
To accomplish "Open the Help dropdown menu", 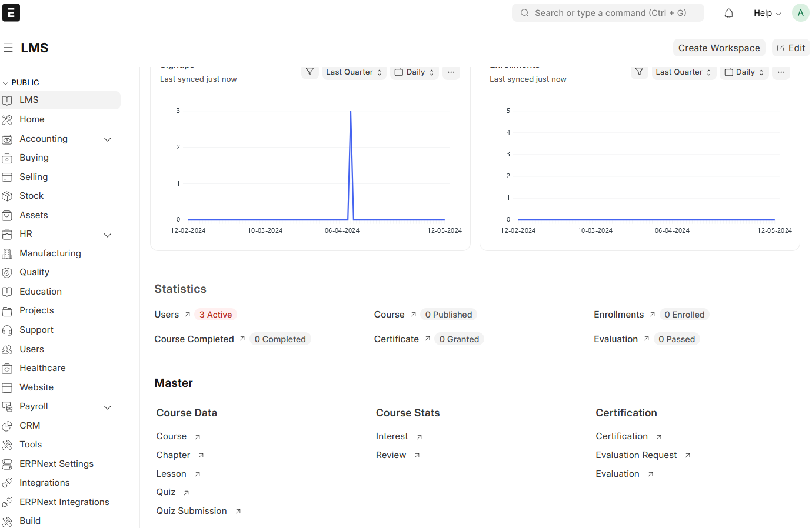I will tap(767, 13).
